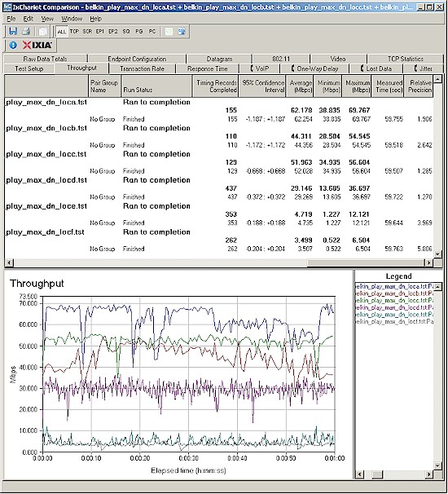
Task: Select the TCP grouping toolbar button
Action: click(74, 31)
